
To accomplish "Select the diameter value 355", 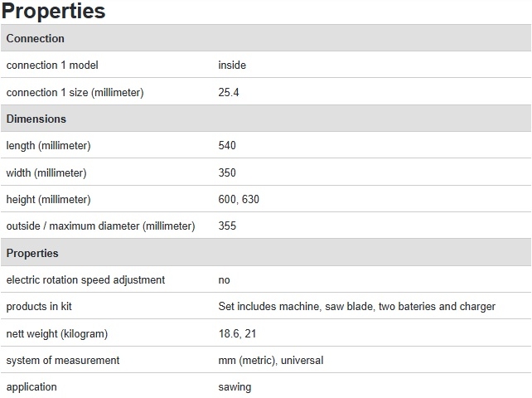I will (x=227, y=226).
